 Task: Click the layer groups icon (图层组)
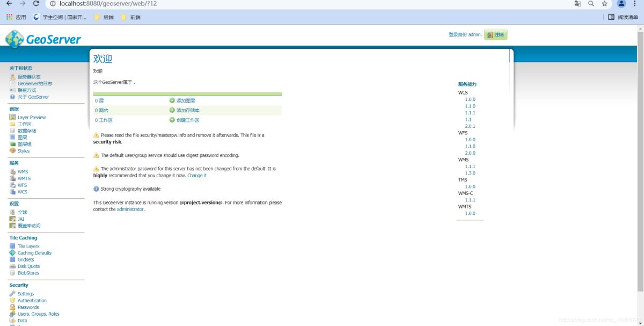tap(12, 144)
